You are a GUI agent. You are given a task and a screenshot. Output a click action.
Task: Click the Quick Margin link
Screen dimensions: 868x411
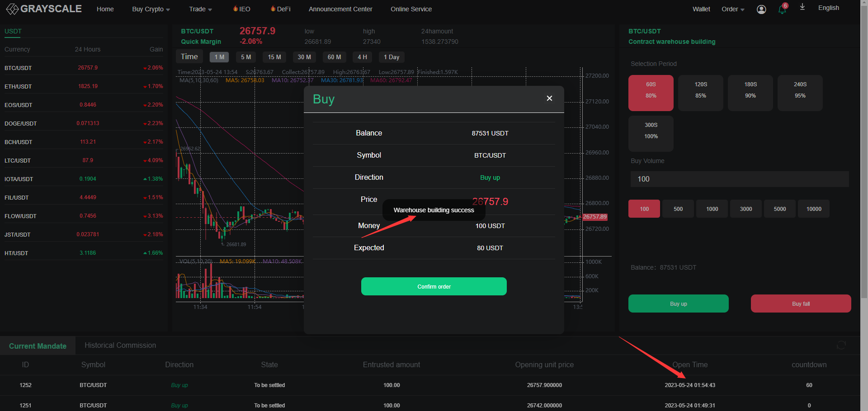pyautogui.click(x=201, y=42)
